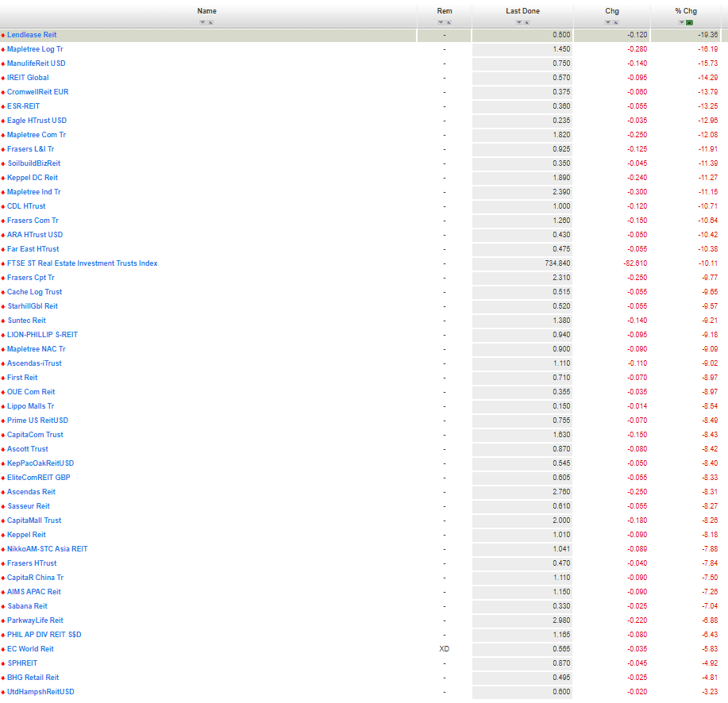Open Frasers Com Tr link
Image resolution: width=728 pixels, height=703 pixels.
[33, 221]
